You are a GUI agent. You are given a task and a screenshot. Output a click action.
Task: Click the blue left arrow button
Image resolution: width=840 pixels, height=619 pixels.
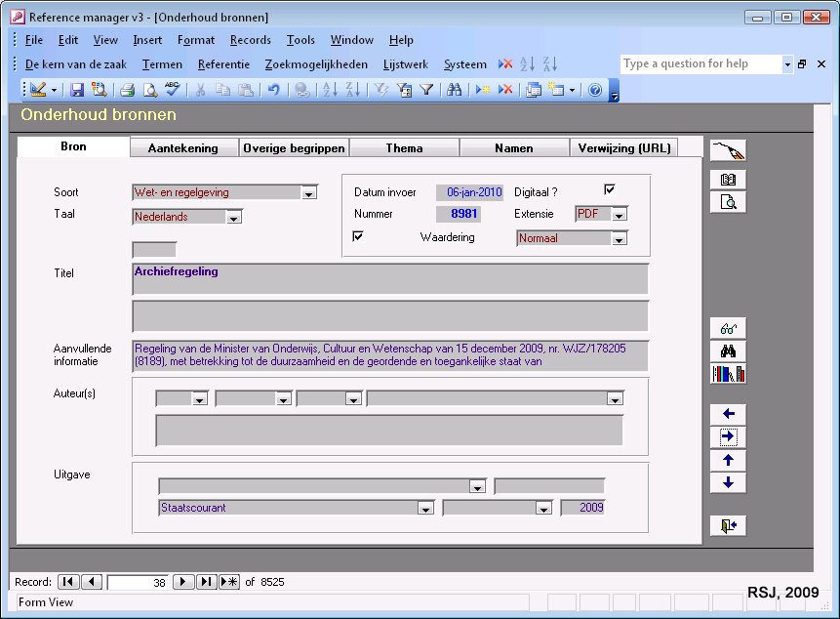(728, 414)
